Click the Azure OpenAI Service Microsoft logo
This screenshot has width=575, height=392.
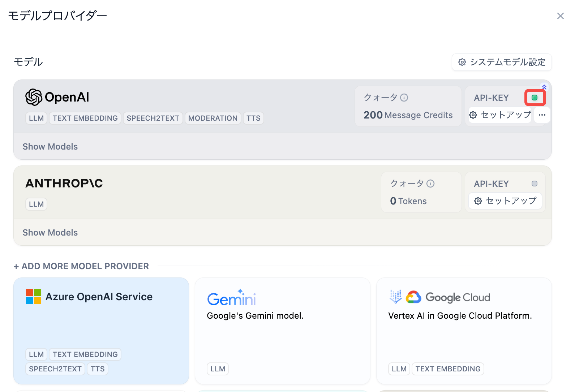coord(34,297)
